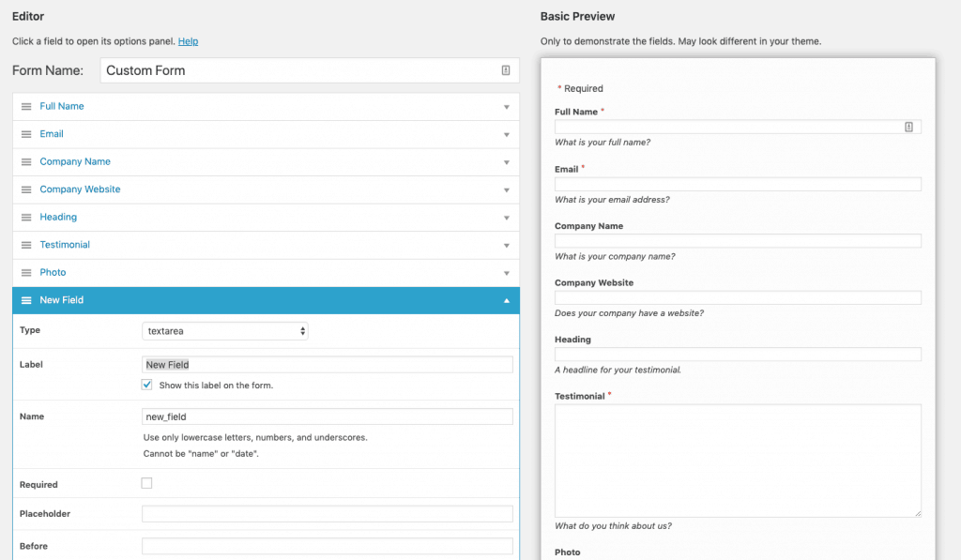Click the New Field drag handle
This screenshot has width=961, height=560.
24,299
